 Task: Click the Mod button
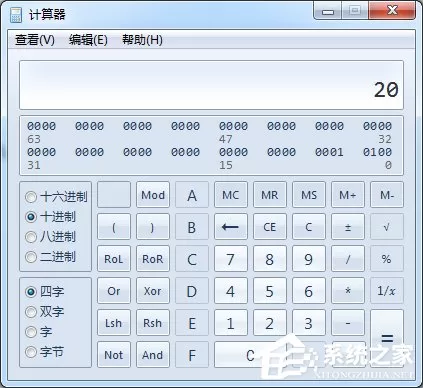(x=153, y=195)
